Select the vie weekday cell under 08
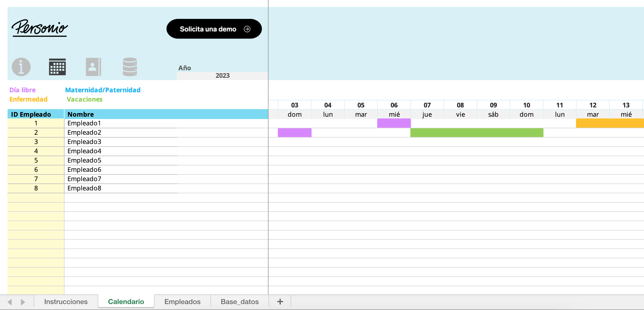Screen dimensions: 644x310 [x=460, y=114]
